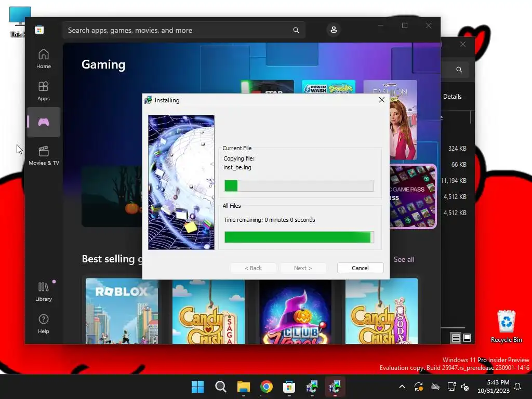Viewport: 532px width, 399px height.
Task: Open the Candy Crush Saga tile
Action: pos(208,311)
